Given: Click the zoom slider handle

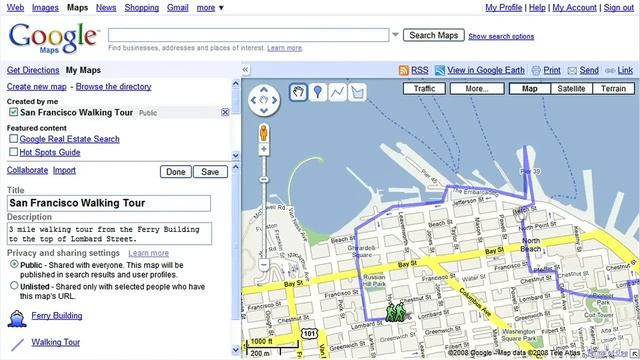Looking at the screenshot, I should click(264, 180).
